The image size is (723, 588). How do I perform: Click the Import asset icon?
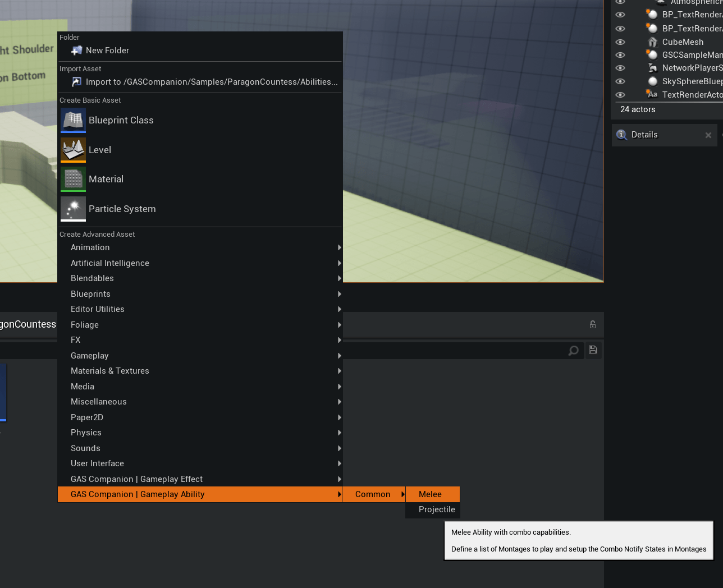(x=77, y=82)
